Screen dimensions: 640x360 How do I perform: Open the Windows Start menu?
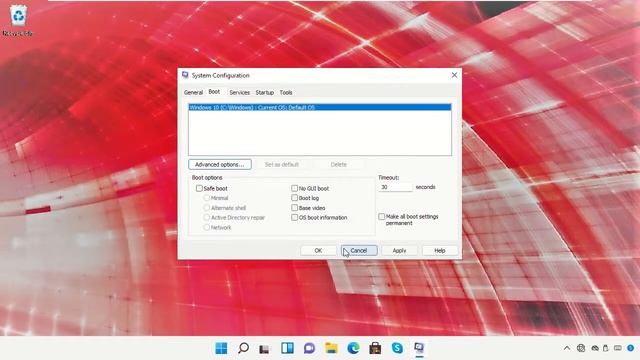(221, 348)
